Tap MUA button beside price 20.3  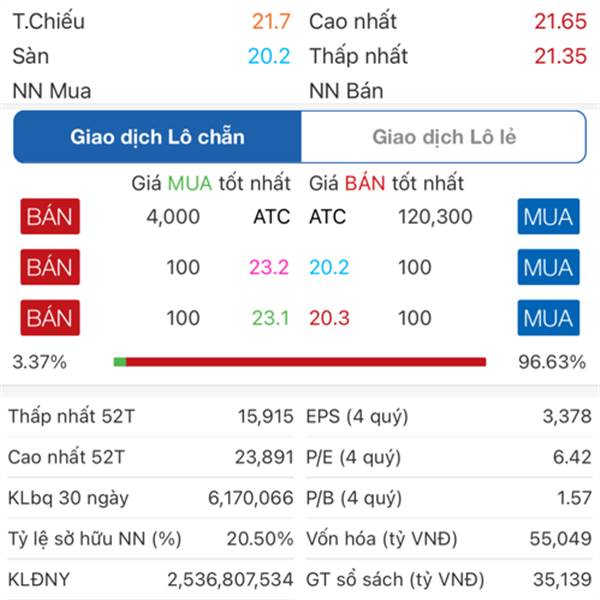(x=548, y=318)
